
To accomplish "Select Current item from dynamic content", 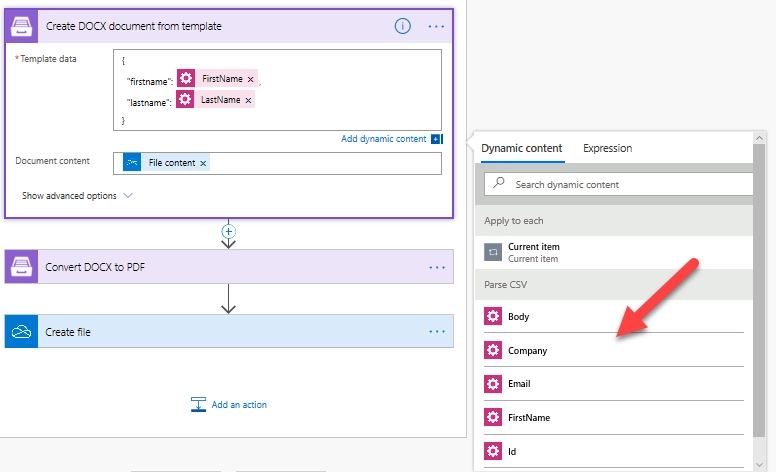I will click(614, 252).
